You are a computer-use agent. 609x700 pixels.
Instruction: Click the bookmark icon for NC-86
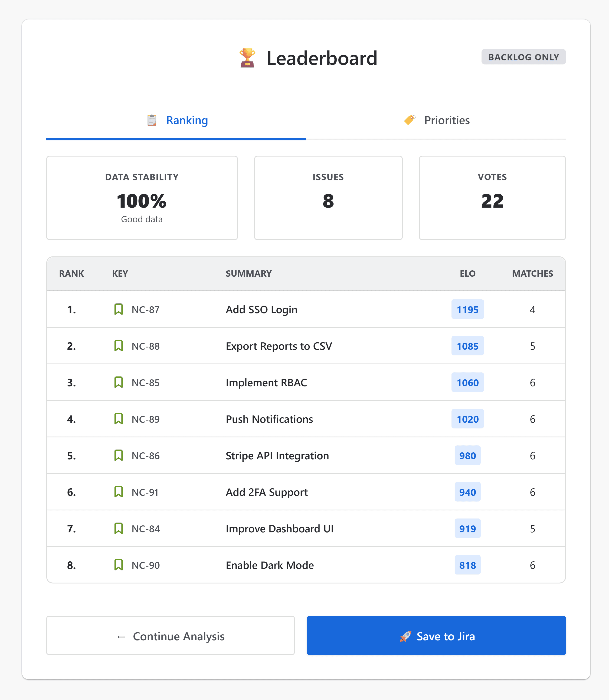[x=118, y=455]
